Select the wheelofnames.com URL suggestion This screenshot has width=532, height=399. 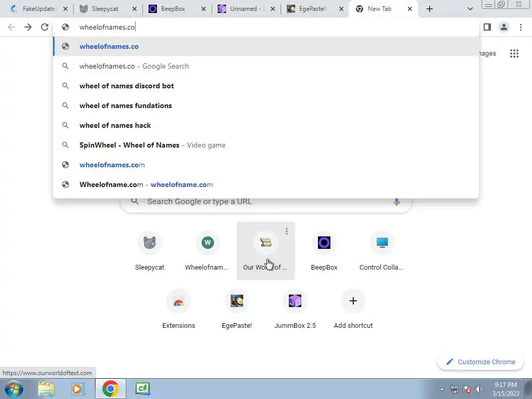click(x=266, y=165)
